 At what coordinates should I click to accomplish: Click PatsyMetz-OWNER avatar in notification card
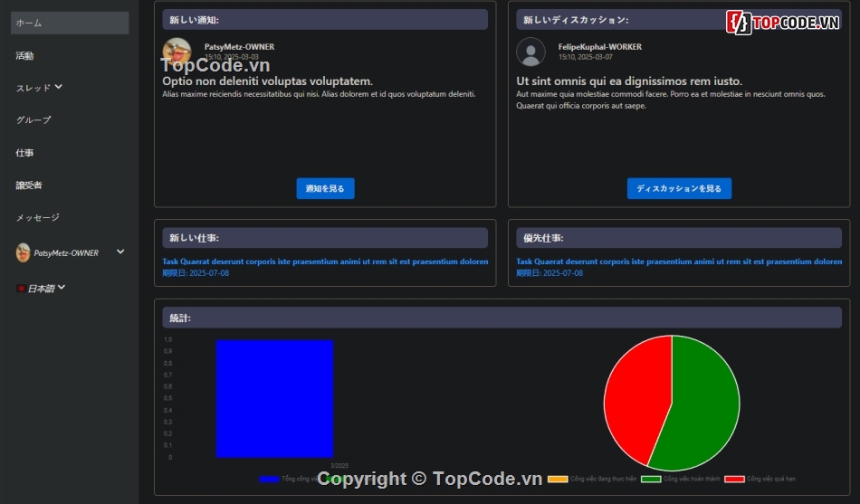177,52
